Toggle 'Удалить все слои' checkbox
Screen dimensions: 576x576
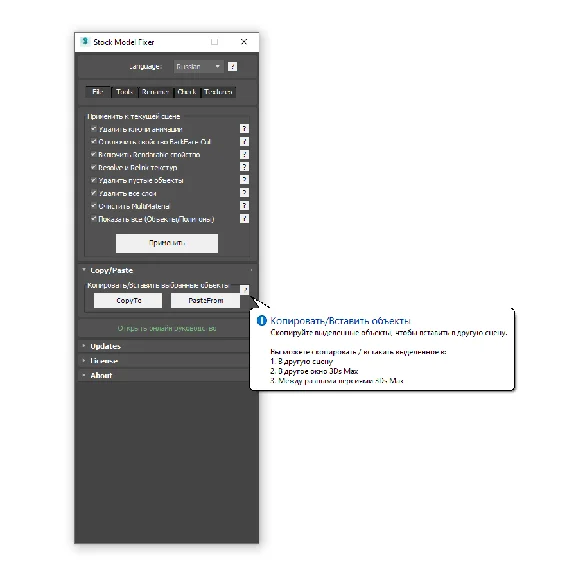click(94, 193)
